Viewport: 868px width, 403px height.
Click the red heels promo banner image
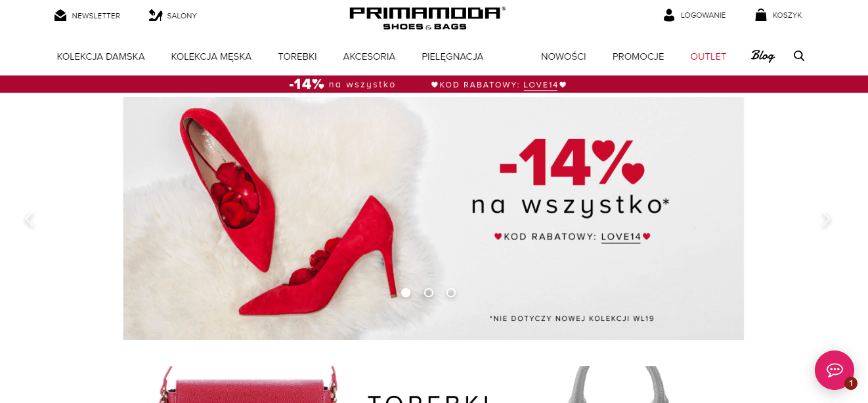pyautogui.click(x=433, y=219)
